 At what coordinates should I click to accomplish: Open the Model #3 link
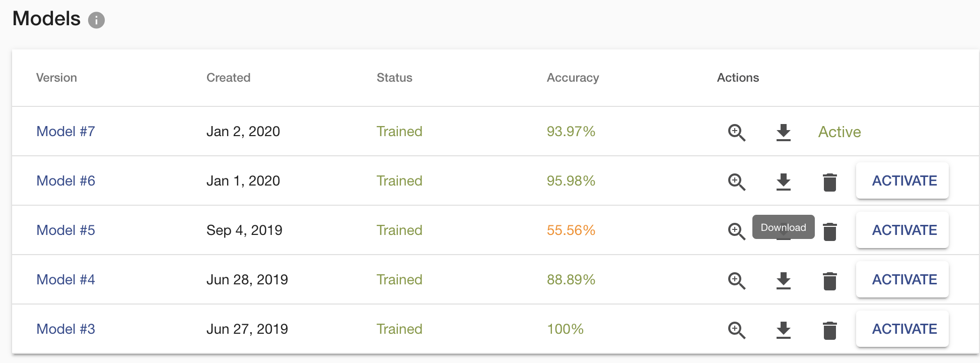tap(65, 329)
